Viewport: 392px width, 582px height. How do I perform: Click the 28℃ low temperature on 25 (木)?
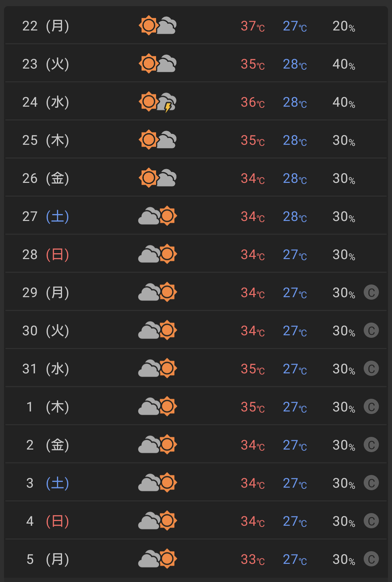click(x=295, y=140)
